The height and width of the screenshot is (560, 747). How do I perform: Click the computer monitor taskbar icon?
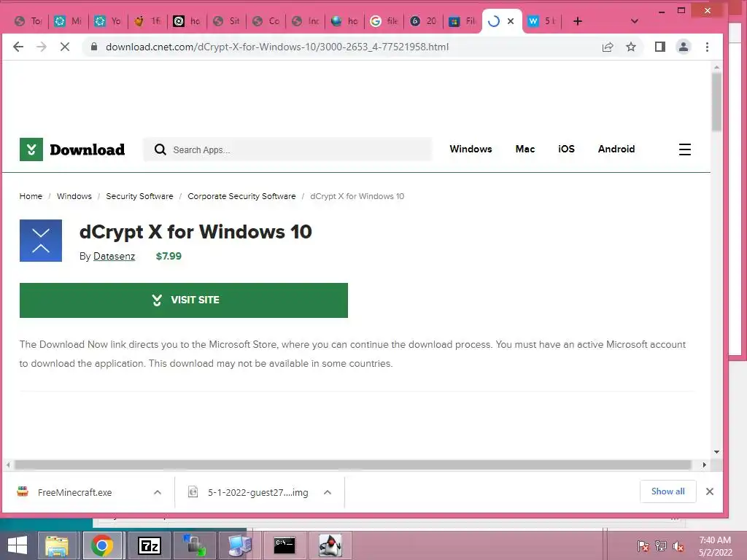(239, 545)
